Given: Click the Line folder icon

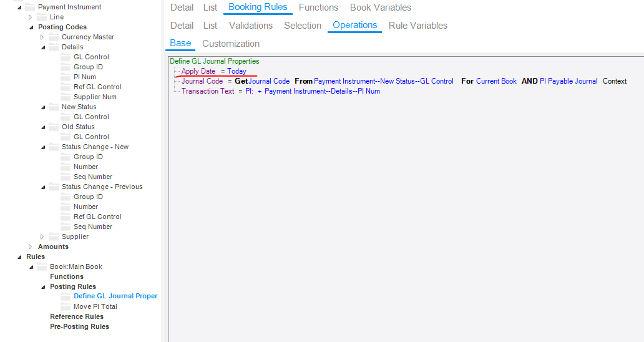Looking at the screenshot, I should point(41,17).
